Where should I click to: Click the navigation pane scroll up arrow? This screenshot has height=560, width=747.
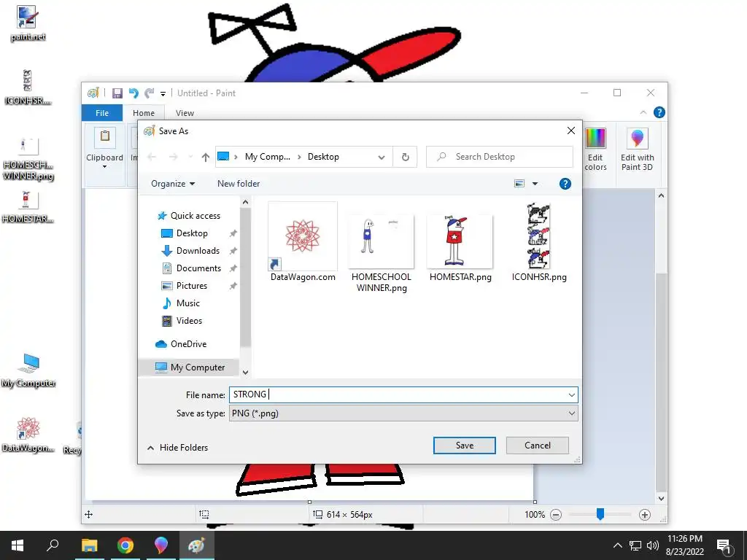pos(245,203)
